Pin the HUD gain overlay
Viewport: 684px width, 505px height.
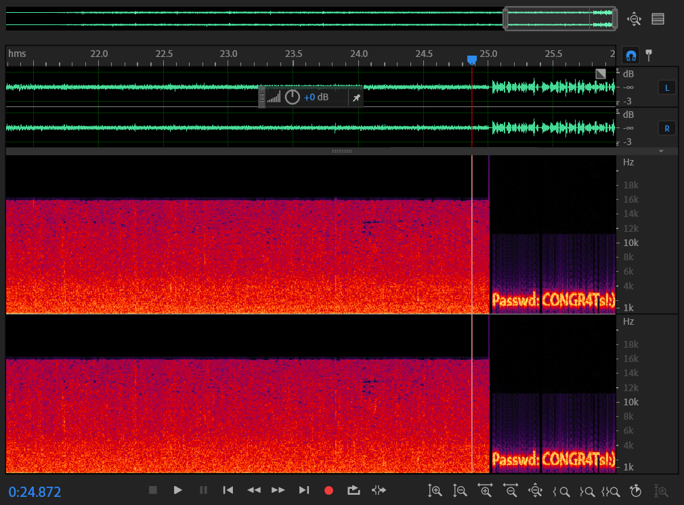356,97
